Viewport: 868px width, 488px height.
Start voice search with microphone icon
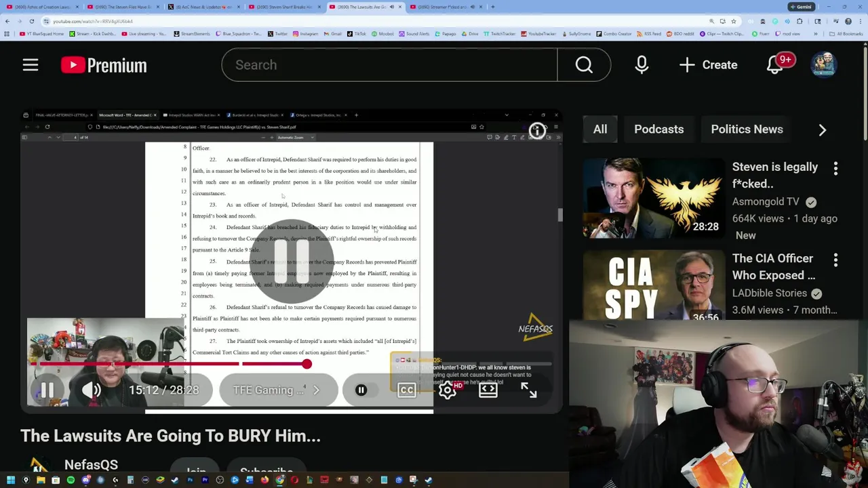pyautogui.click(x=642, y=65)
